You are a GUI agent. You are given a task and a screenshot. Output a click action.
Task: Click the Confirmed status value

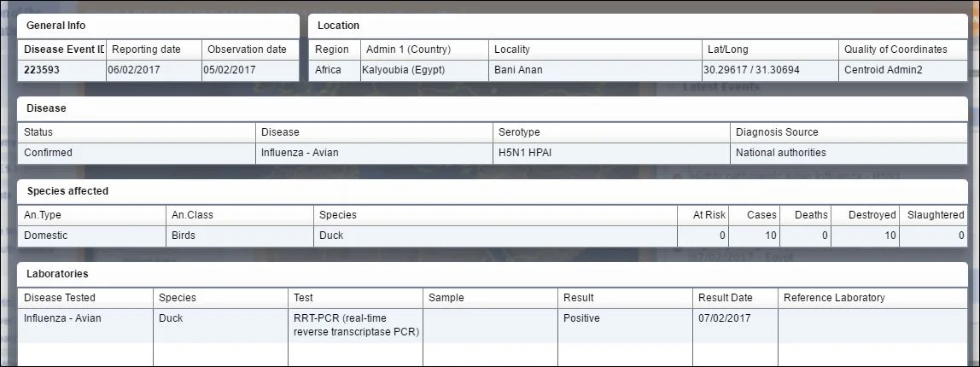pos(137,153)
